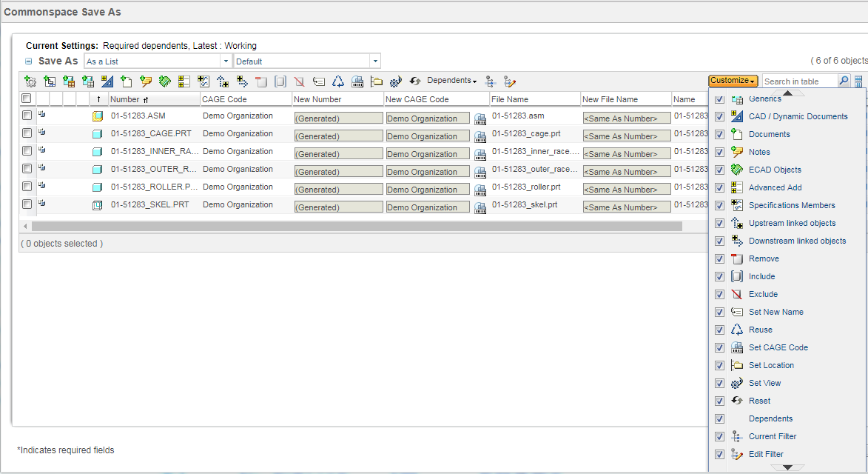
Task: Click the File Name column header
Action: tap(535, 99)
